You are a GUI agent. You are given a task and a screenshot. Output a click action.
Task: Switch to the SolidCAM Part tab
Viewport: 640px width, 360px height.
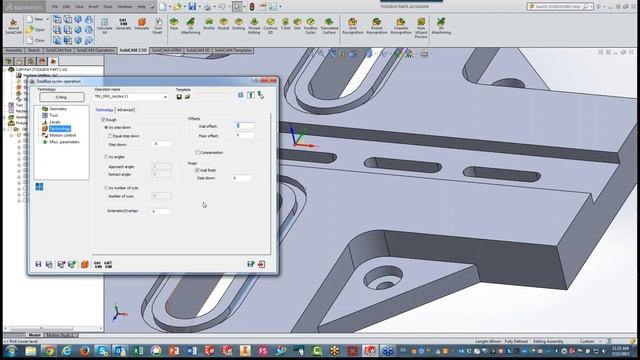[x=59, y=50]
